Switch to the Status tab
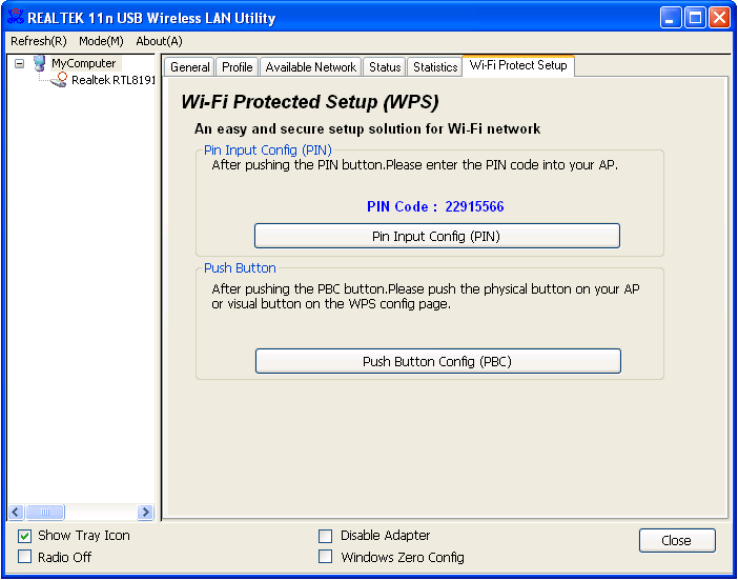Image resolution: width=738 pixels, height=580 pixels. (x=385, y=67)
